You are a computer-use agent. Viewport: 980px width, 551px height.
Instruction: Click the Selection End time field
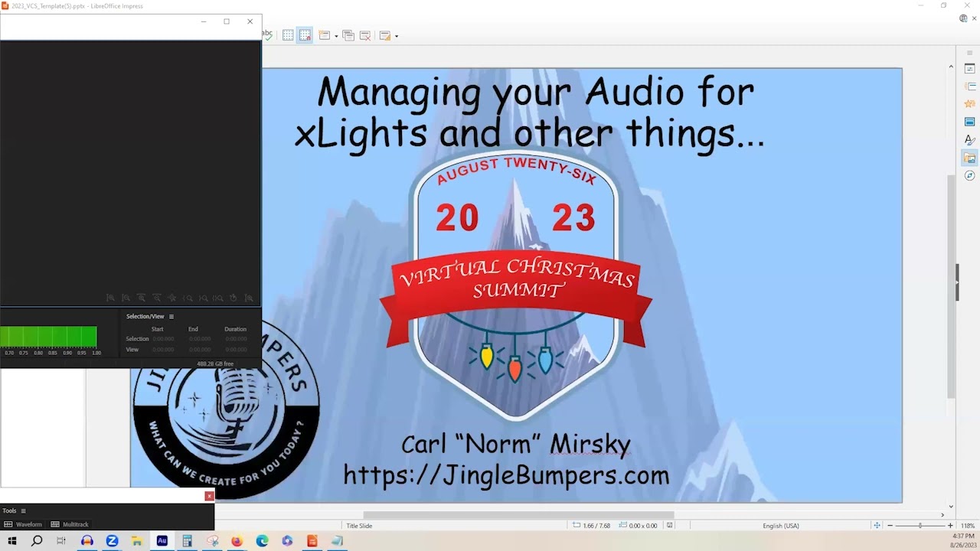200,338
